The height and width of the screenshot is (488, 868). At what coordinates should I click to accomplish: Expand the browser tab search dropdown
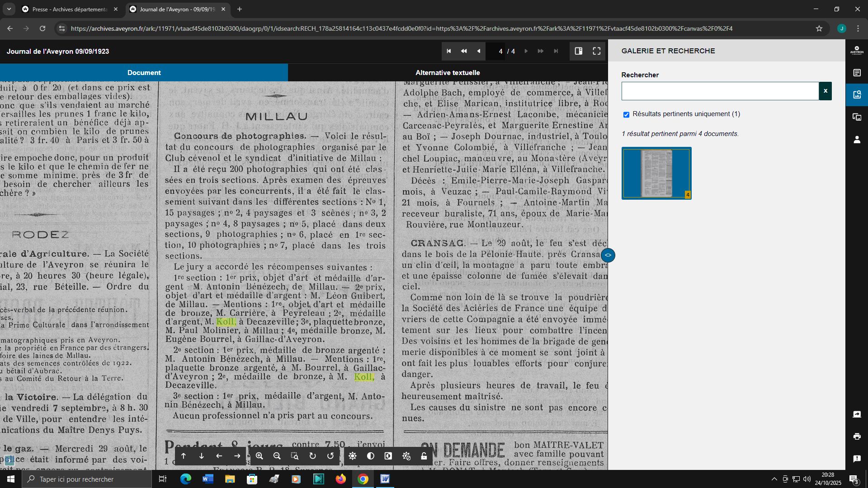9,9
